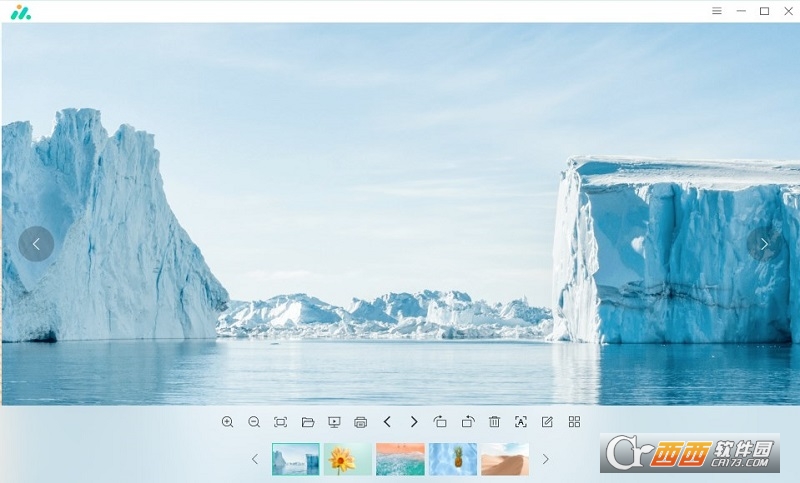This screenshot has height=483, width=800.
Task: Open thumbnail grid view
Action: tap(574, 422)
